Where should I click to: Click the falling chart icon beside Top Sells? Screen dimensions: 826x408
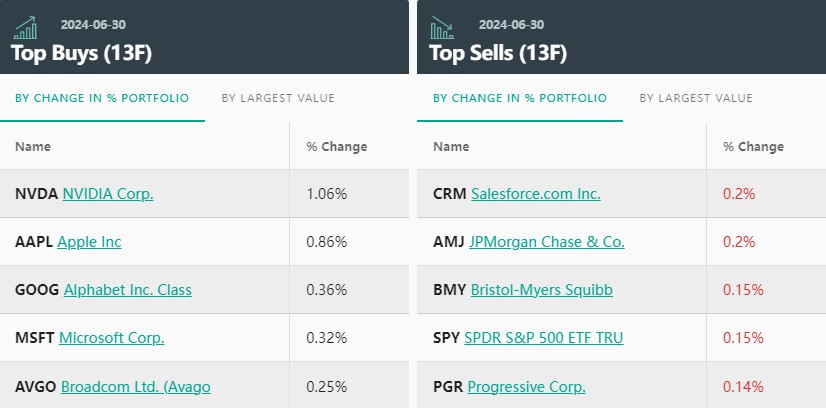445,27
